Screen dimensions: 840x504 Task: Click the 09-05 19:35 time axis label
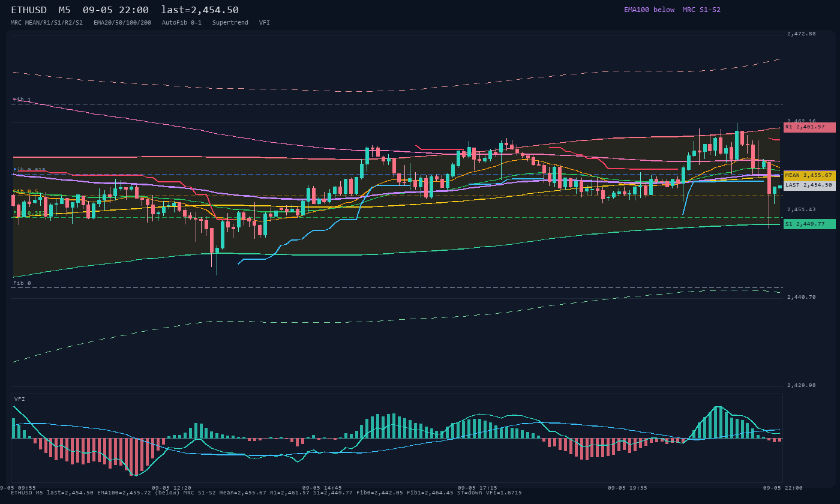pos(627,488)
